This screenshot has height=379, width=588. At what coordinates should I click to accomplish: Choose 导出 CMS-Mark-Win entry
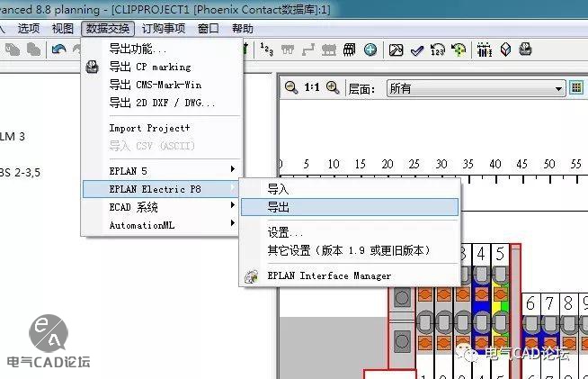pos(161,85)
